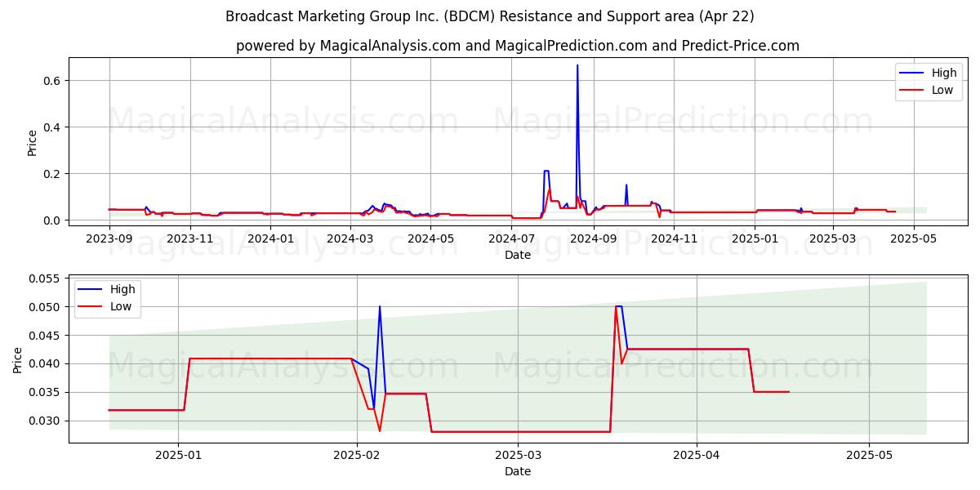Click the top chart 'Date' axis label
This screenshot has height=490, width=980.
(518, 255)
